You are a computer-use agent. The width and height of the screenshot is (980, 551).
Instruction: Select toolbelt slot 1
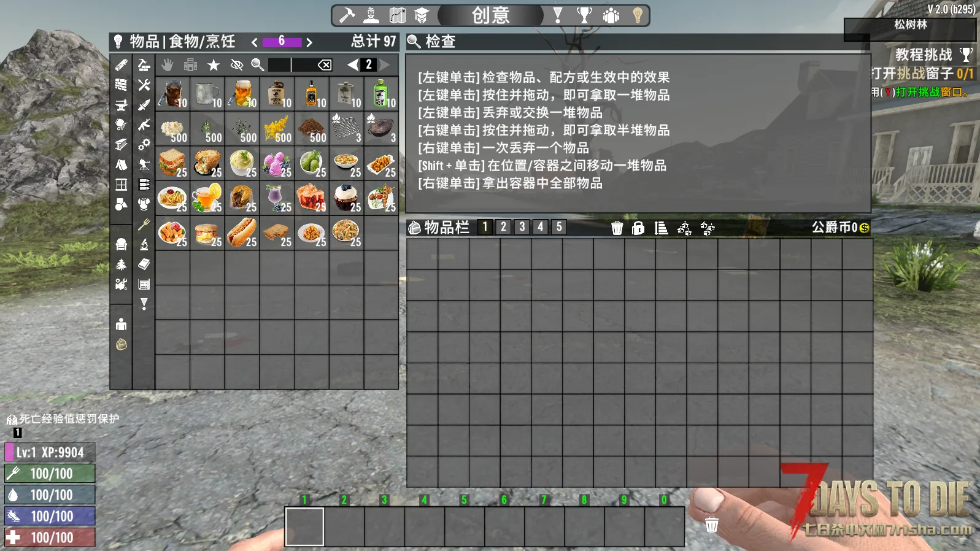tap(304, 526)
